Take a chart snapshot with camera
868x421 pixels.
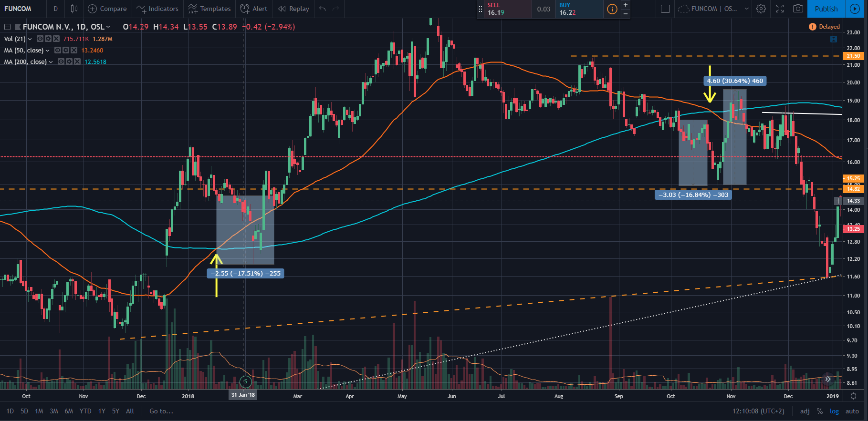[x=798, y=9]
